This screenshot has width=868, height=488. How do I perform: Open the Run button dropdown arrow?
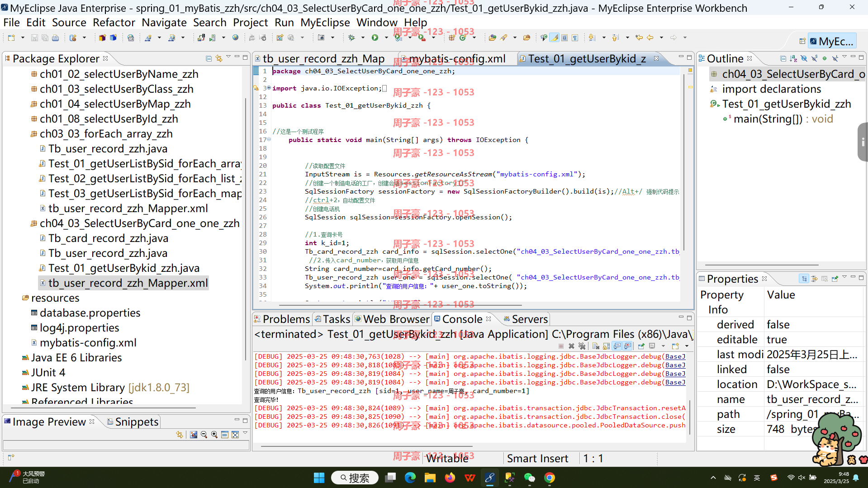point(386,38)
